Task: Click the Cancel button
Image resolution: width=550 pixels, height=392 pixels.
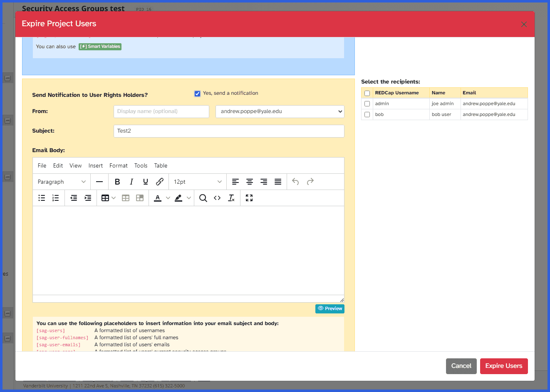Action: (461, 366)
